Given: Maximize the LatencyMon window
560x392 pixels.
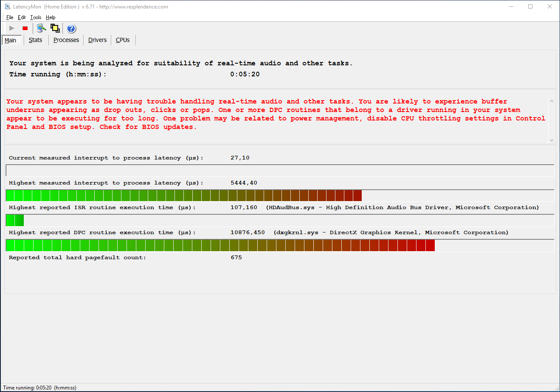Looking at the screenshot, I should [x=530, y=7].
